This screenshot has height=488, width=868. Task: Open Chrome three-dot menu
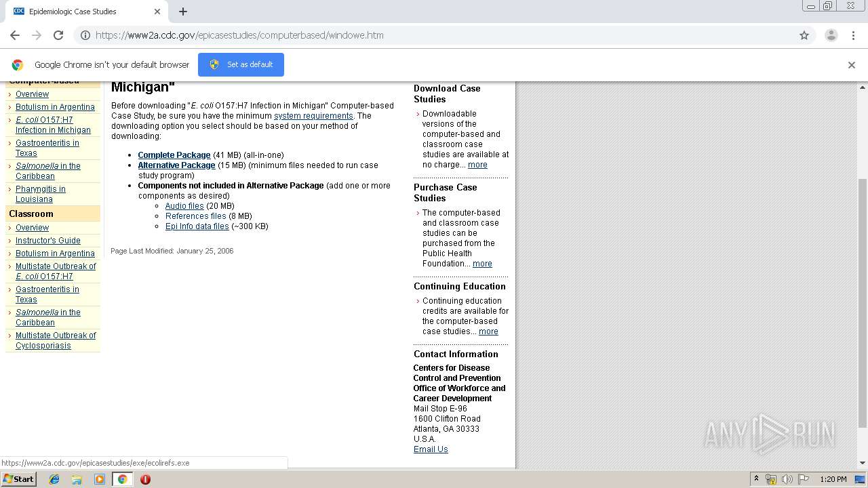pyautogui.click(x=854, y=35)
